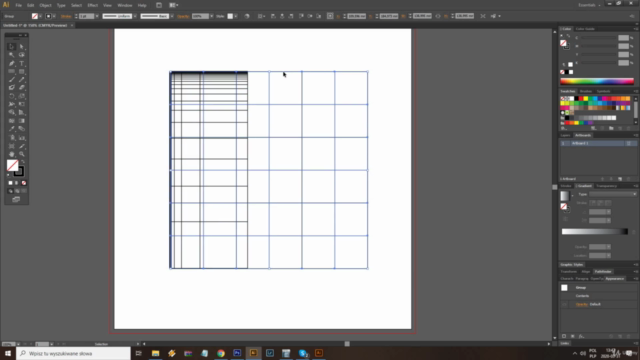
Task: Select the Hand tool
Action: pyautogui.click(x=11, y=154)
